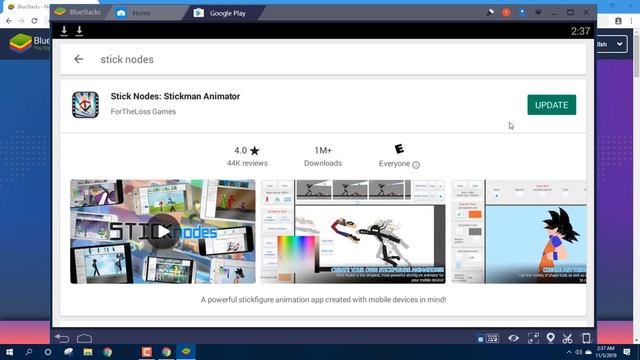This screenshot has height=360, width=640.
Task: Click the Android home button in bottom bar
Action: click(x=84, y=338)
